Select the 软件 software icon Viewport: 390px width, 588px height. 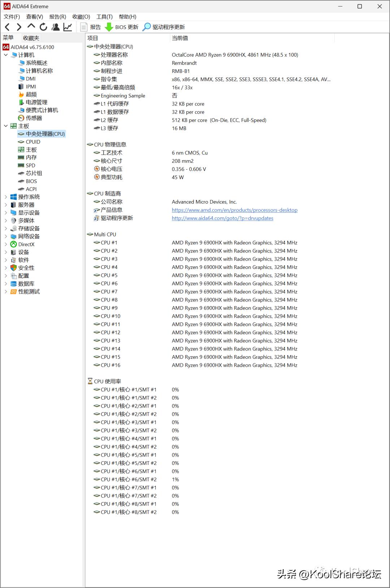point(14,260)
